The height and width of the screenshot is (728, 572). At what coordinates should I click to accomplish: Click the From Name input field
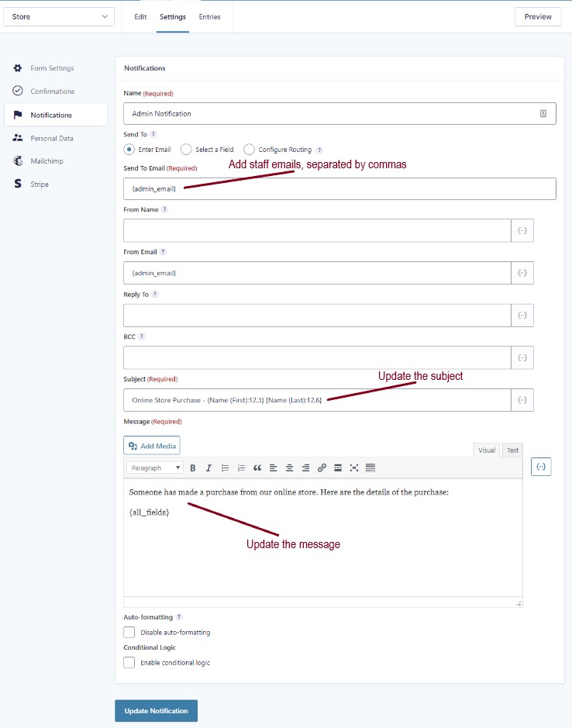[x=317, y=230]
